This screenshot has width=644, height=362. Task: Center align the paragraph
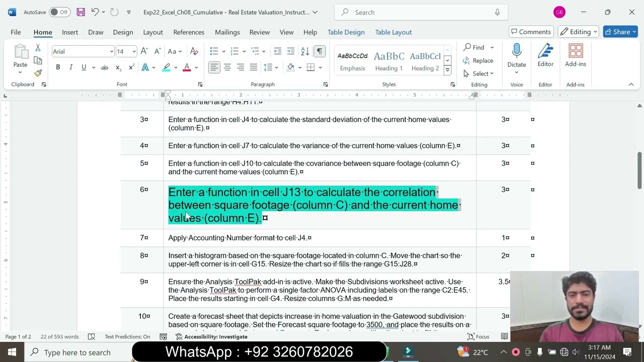click(x=227, y=67)
